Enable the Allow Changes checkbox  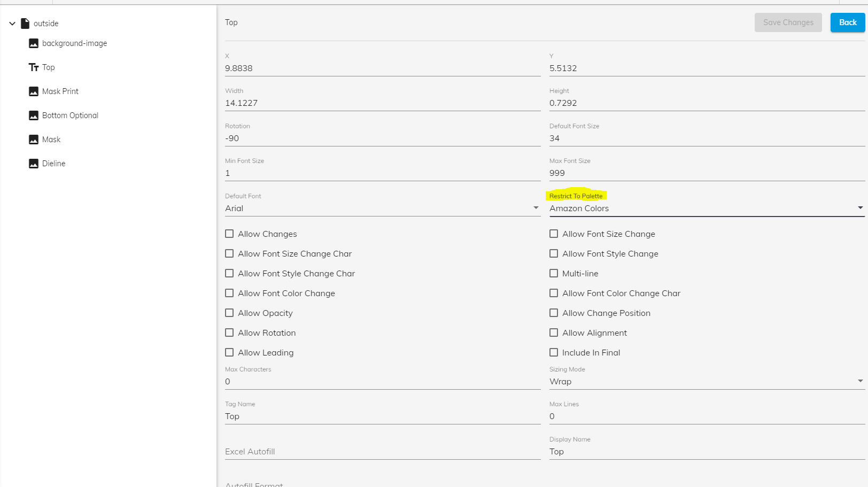(x=229, y=234)
